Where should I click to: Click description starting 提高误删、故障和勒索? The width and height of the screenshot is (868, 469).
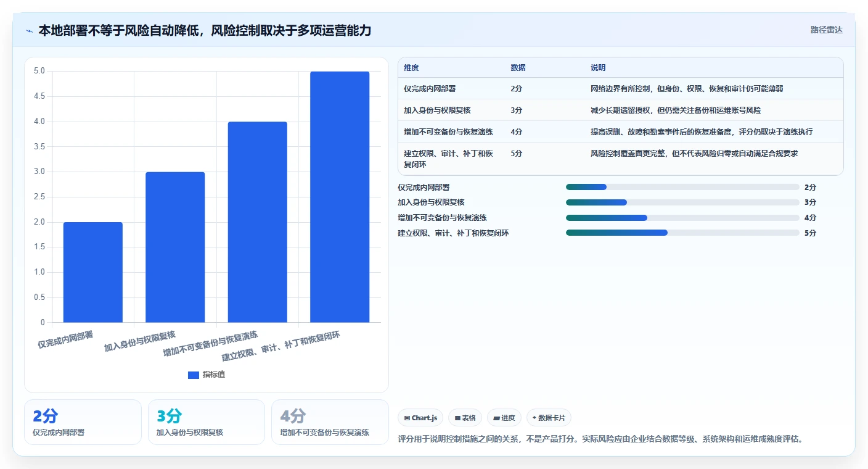pyautogui.click(x=702, y=132)
